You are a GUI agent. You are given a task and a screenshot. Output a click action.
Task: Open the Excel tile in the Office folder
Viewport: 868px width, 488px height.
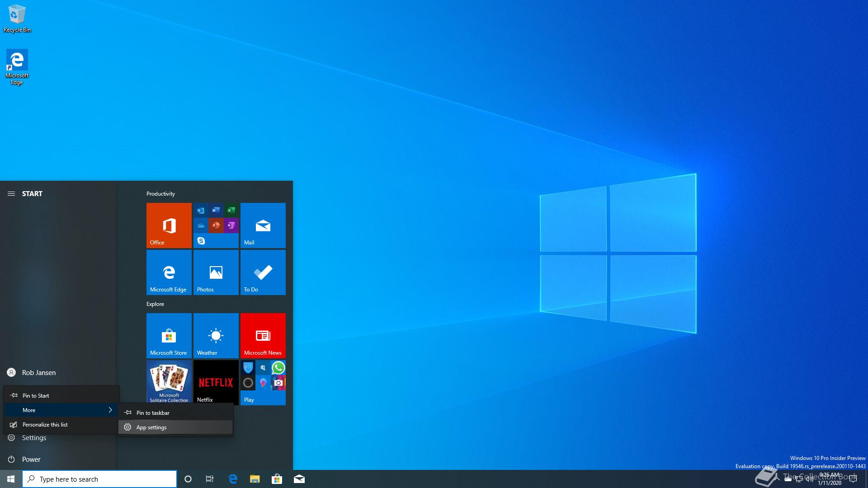pyautogui.click(x=231, y=211)
